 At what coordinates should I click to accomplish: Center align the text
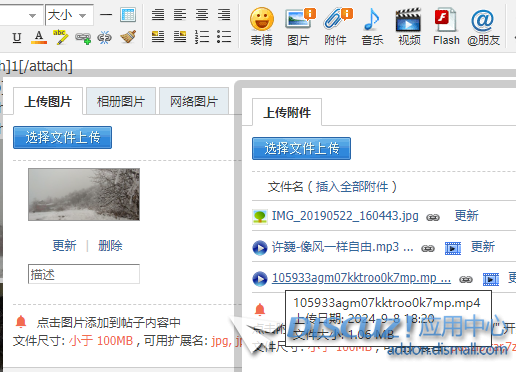(202, 15)
